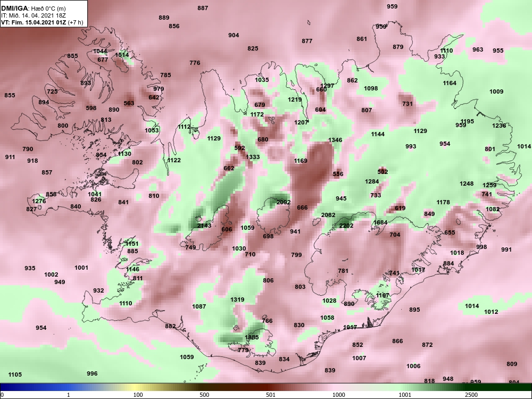532x399 pixels.
Task: Click the map value 606
Action: 227,229
